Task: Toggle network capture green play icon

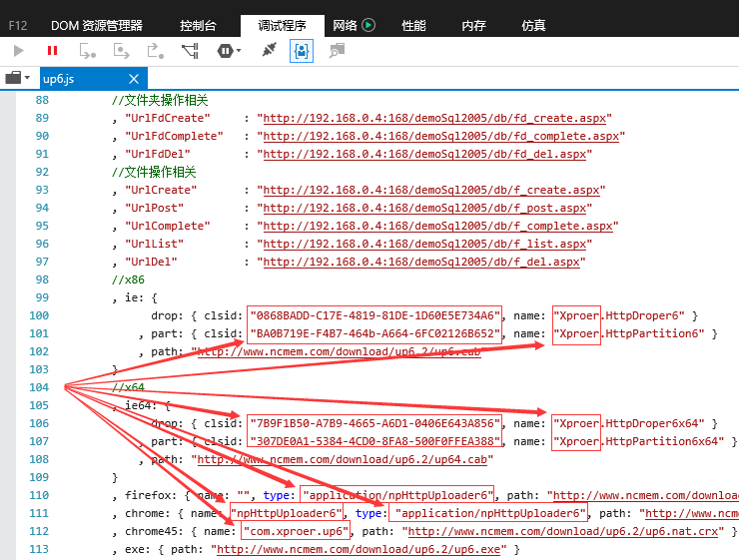Action: tap(369, 25)
